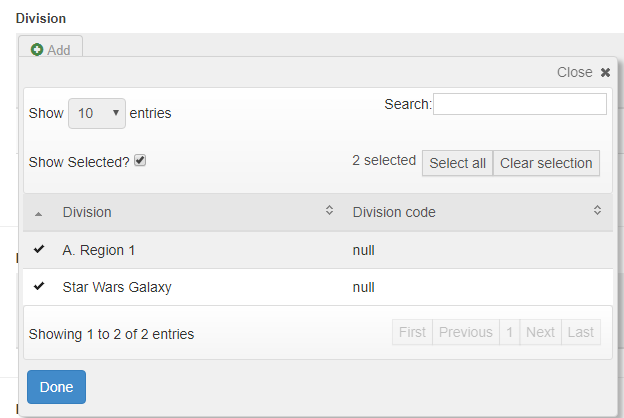Click sort arrows on Division code column
Screen dimensions: 624x418
pos(597,211)
